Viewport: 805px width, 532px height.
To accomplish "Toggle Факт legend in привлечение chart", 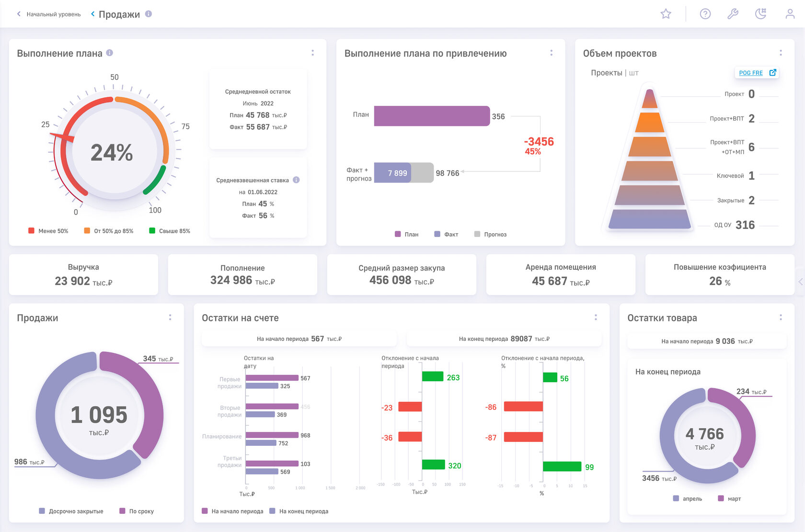I will click(x=446, y=234).
